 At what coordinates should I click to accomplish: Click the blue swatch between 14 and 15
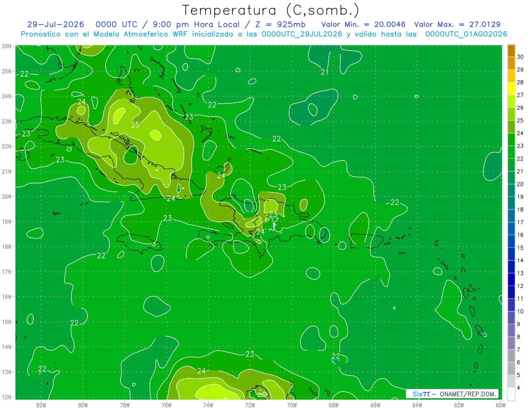(511, 254)
